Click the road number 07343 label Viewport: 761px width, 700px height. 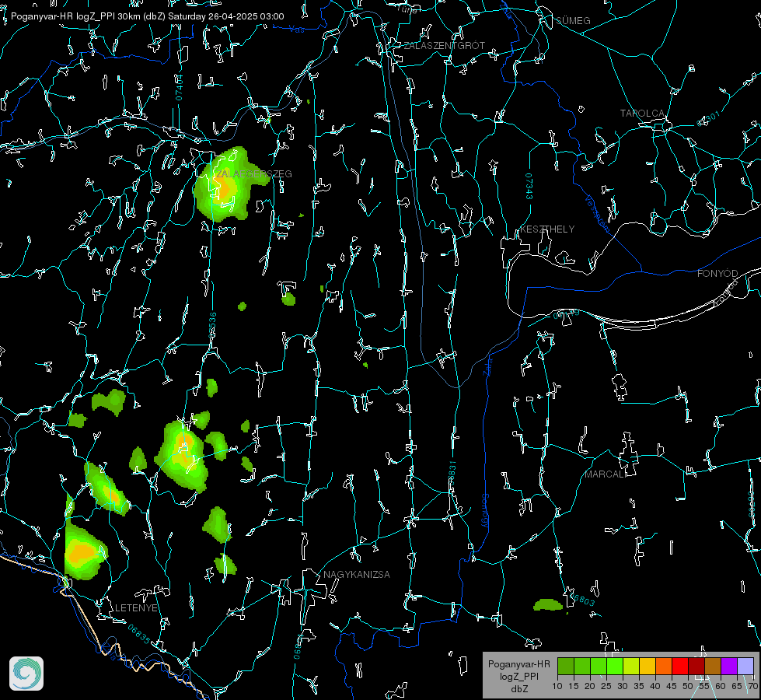pos(529,186)
